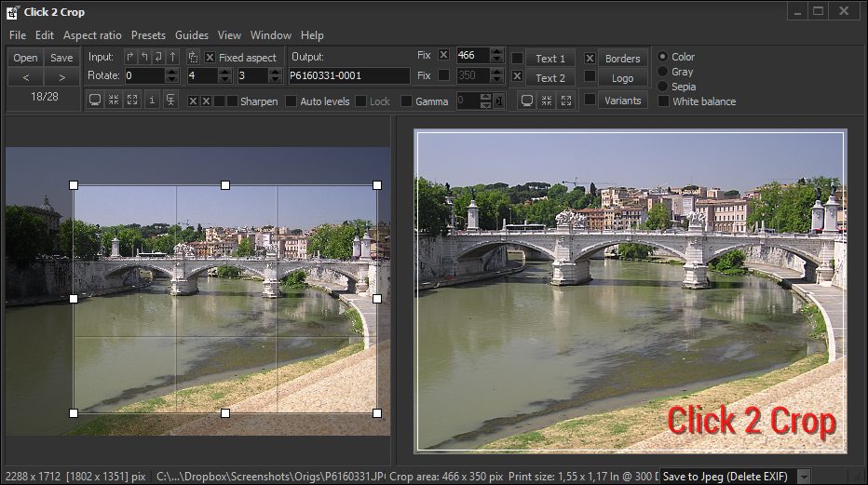The width and height of the screenshot is (868, 485).
Task: Select the Gray radio button
Action: [x=662, y=72]
